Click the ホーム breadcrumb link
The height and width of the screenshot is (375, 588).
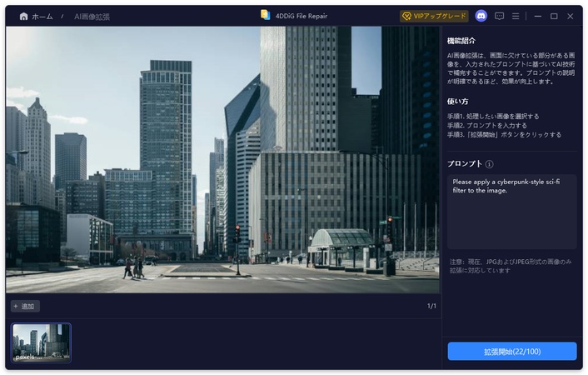click(42, 17)
